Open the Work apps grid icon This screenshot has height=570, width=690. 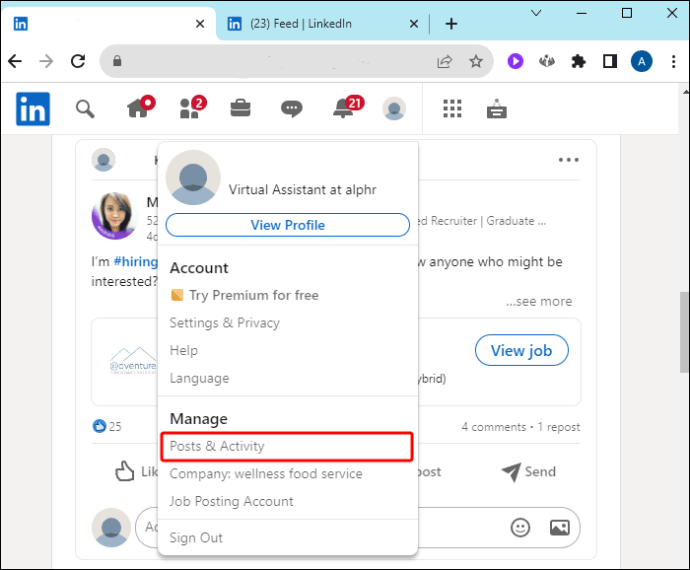click(452, 109)
